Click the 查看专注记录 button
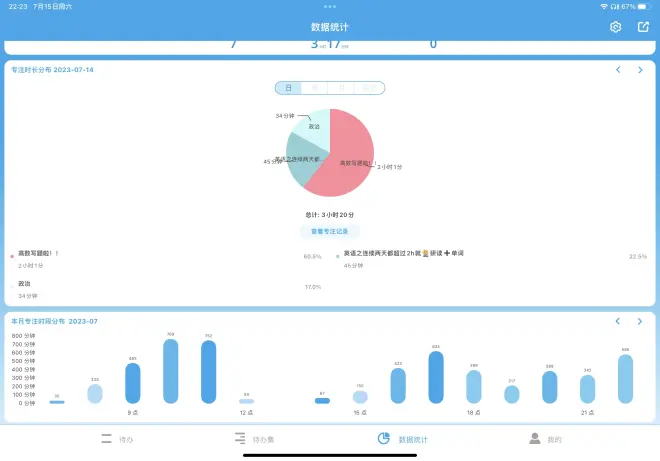Image resolution: width=660 pixels, height=461 pixels. 329,231
